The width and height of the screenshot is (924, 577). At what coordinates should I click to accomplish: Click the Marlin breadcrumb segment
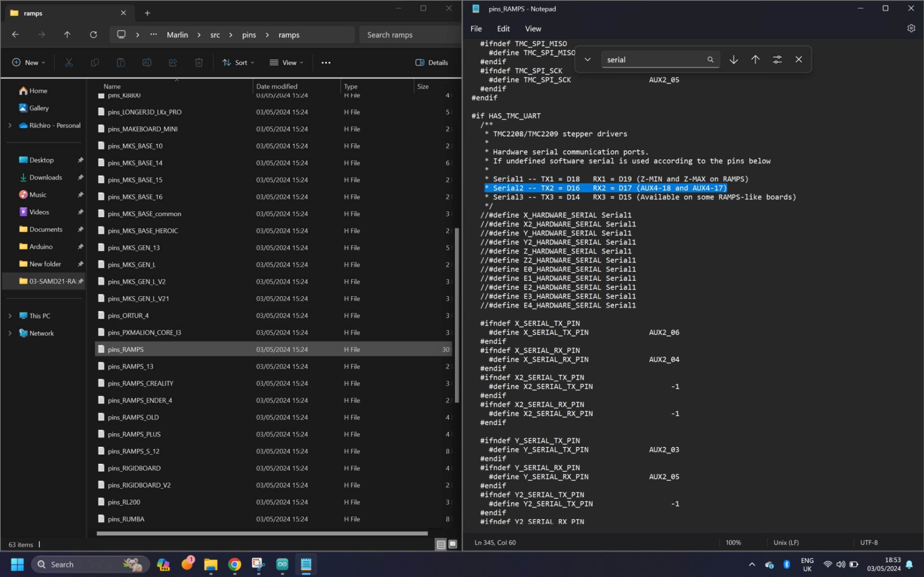(177, 35)
